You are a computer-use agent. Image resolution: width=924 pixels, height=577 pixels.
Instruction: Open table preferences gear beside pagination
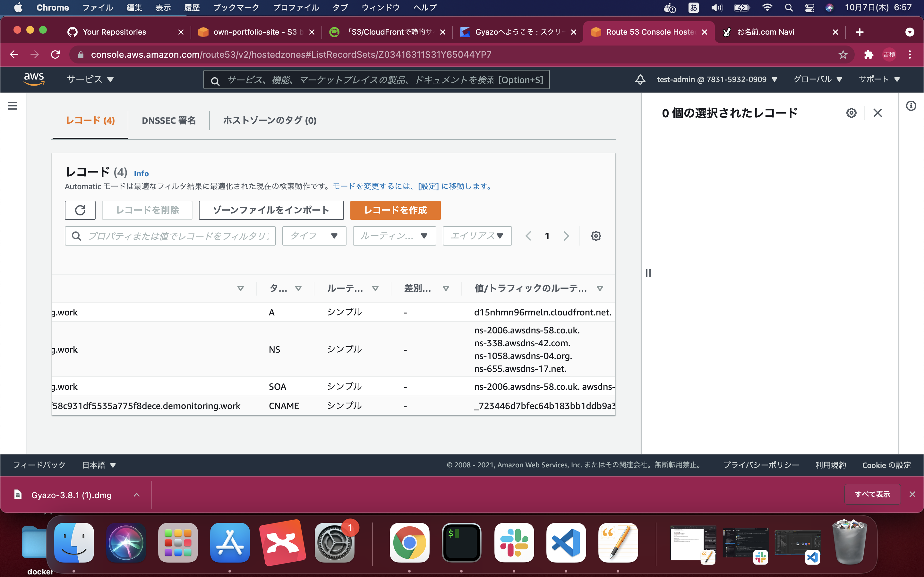[596, 236]
